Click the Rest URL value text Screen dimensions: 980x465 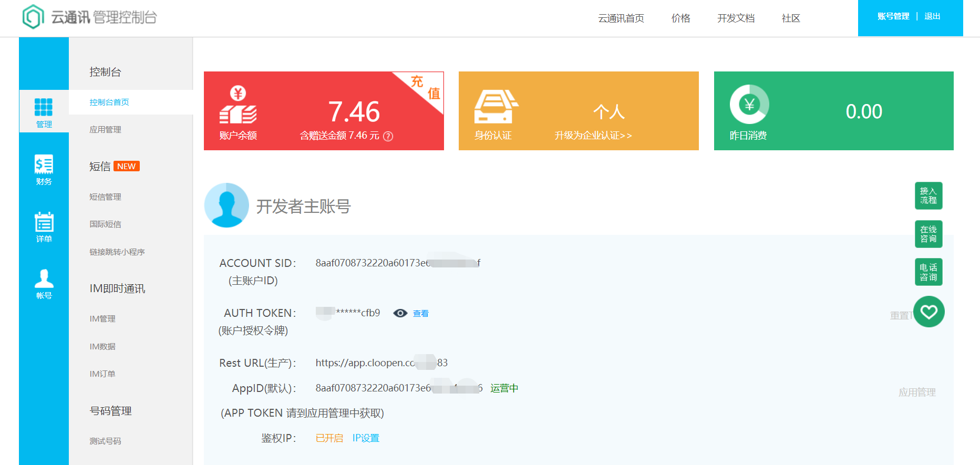pyautogui.click(x=381, y=363)
